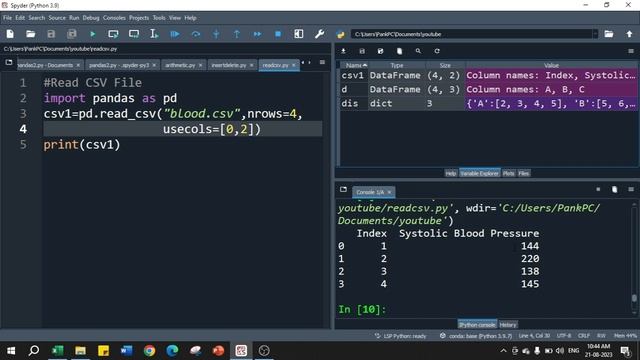This screenshot has width=640, height=360.
Task: Save variable data in Variable Explorer
Action: coord(362,51)
